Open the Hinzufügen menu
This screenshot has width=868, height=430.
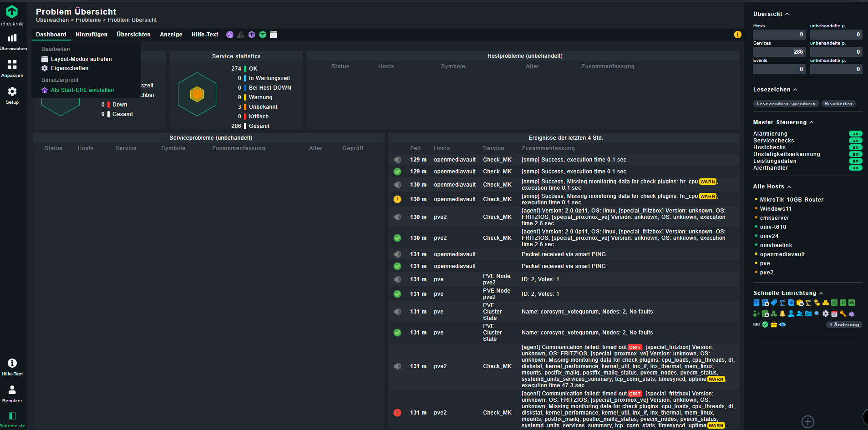point(91,35)
